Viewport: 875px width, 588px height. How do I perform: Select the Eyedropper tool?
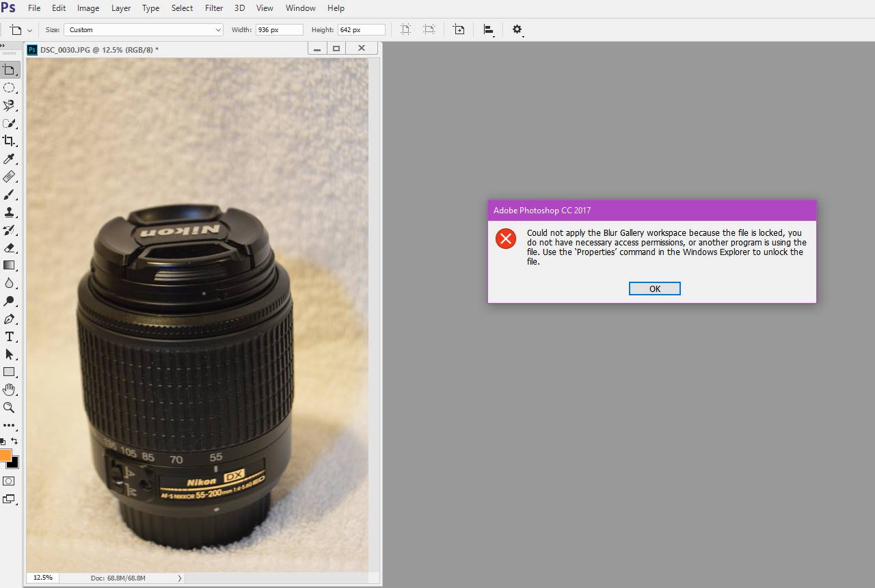click(x=10, y=159)
